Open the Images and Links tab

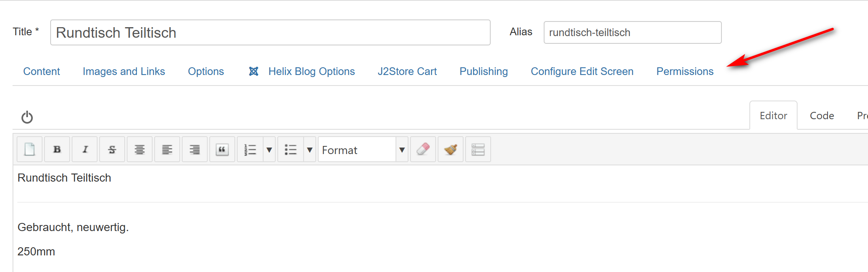click(124, 71)
